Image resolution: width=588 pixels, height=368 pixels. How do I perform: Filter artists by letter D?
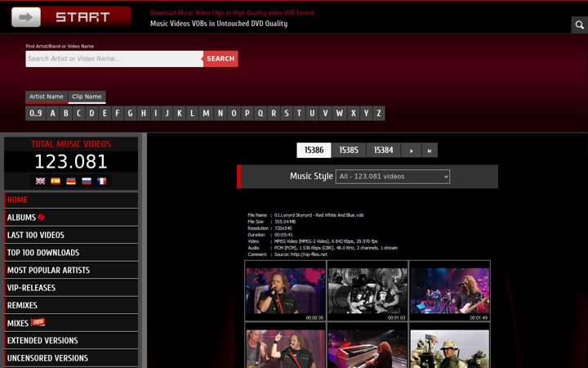(x=91, y=114)
